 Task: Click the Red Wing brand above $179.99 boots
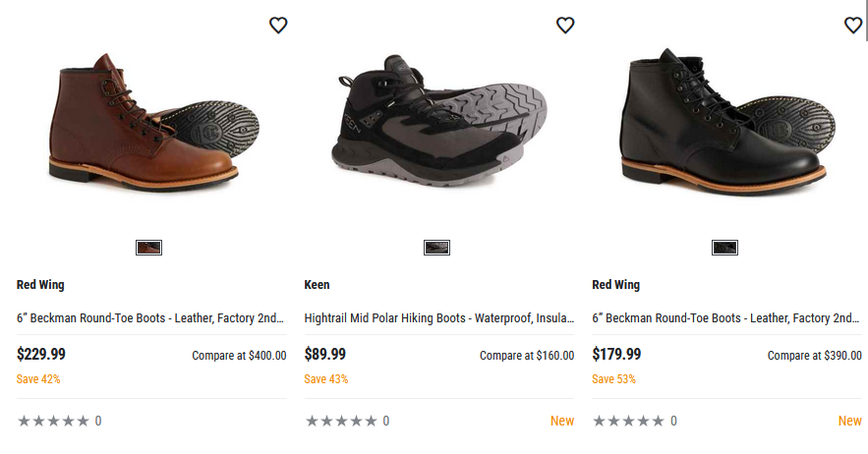point(615,285)
